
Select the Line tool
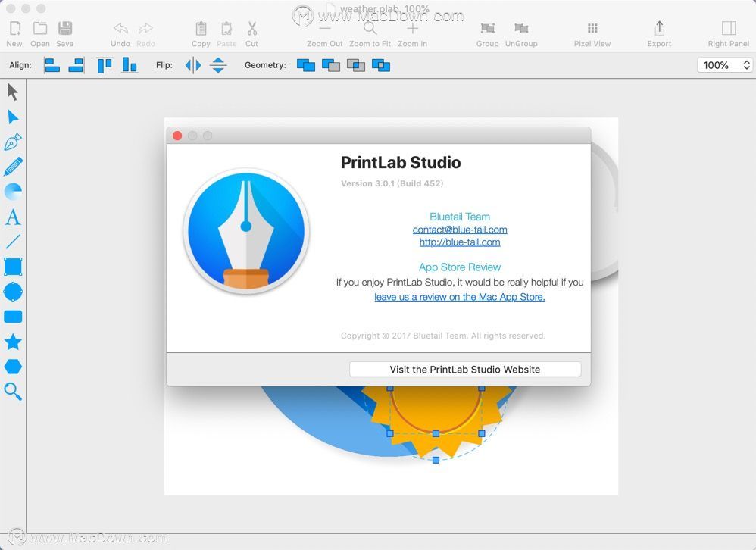(13, 242)
